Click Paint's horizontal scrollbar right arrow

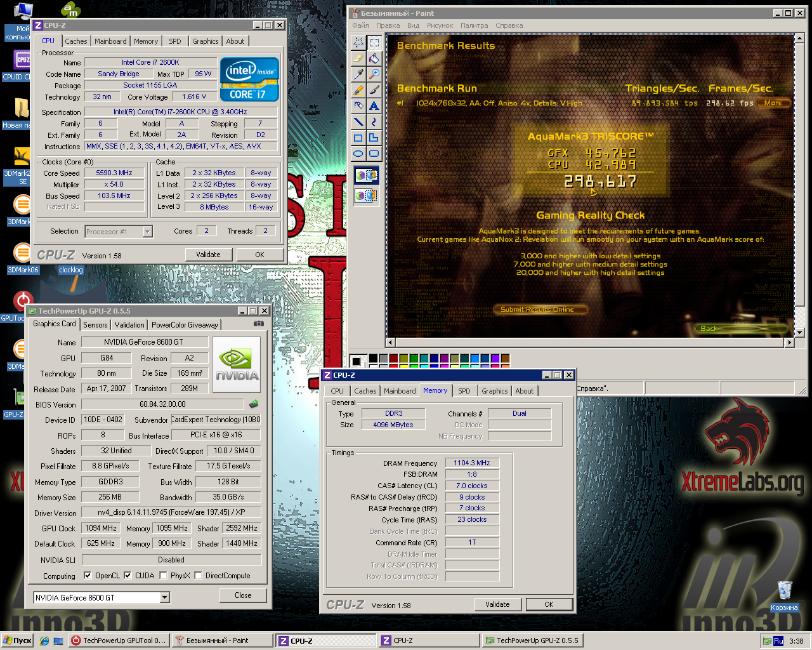790,342
